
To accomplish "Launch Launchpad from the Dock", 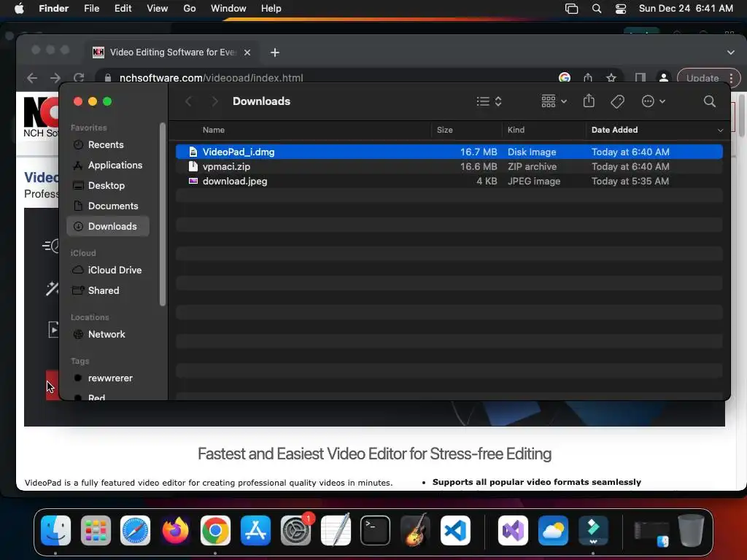I will point(96,530).
